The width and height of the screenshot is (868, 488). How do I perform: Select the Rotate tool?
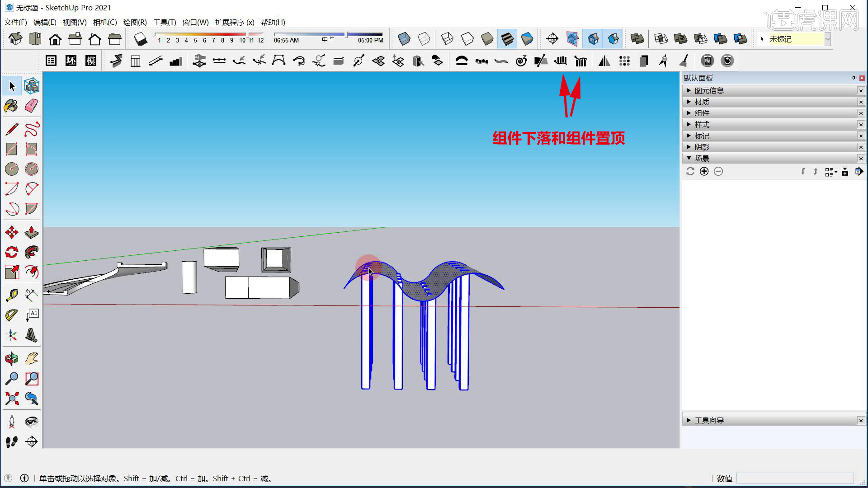coord(11,252)
